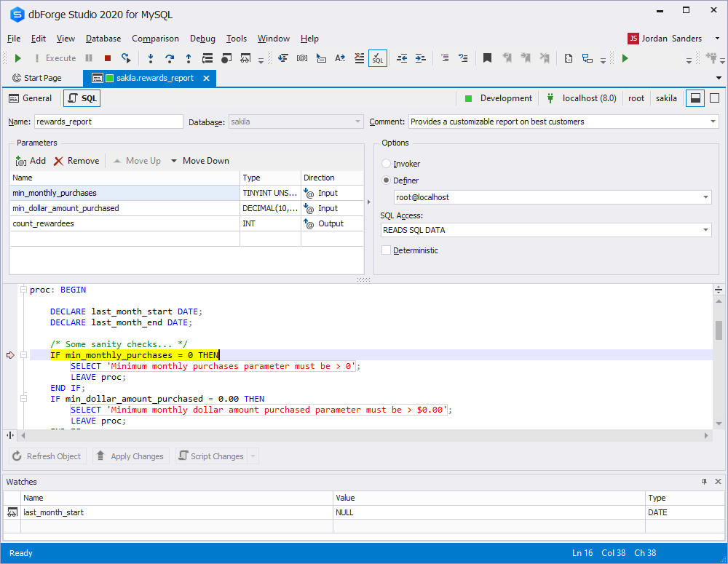Screen dimensions: 728x564
Task: Toggle the split view layout button
Action: point(695,98)
